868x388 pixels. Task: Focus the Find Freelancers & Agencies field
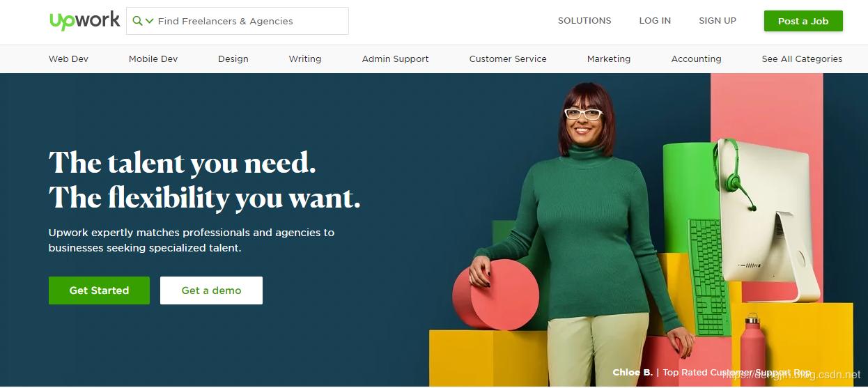(237, 21)
